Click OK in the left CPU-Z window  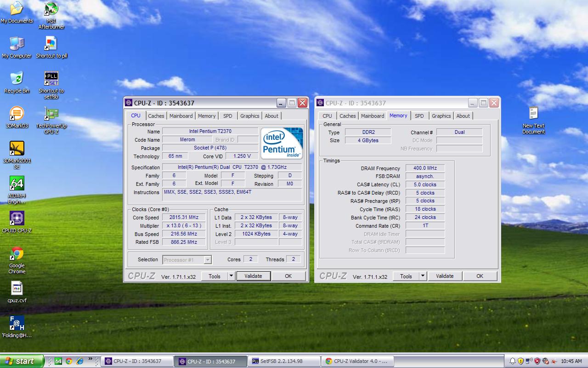click(288, 276)
